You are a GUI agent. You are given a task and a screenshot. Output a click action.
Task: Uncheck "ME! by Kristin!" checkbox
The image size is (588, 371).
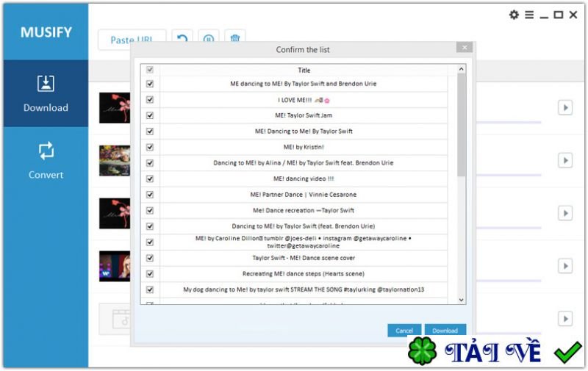coord(150,147)
